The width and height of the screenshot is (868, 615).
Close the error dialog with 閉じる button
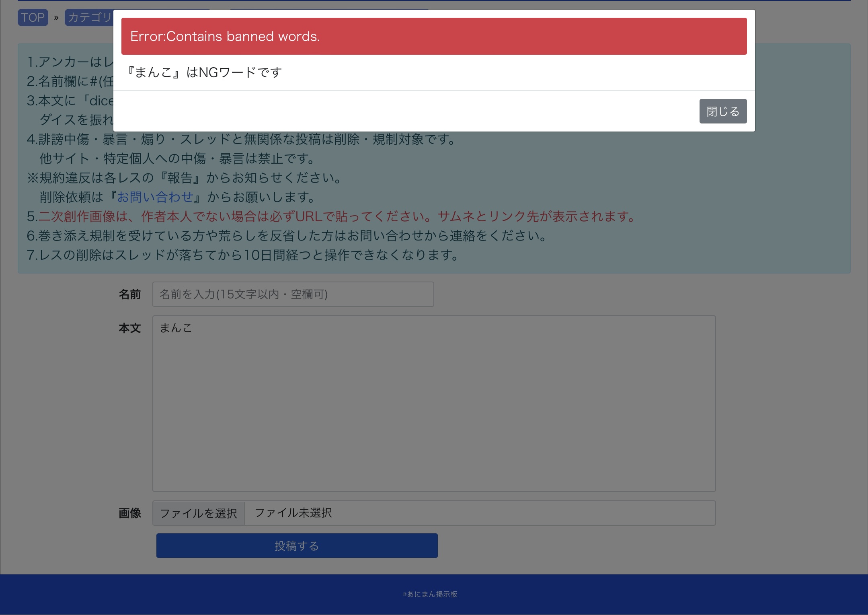point(722,111)
